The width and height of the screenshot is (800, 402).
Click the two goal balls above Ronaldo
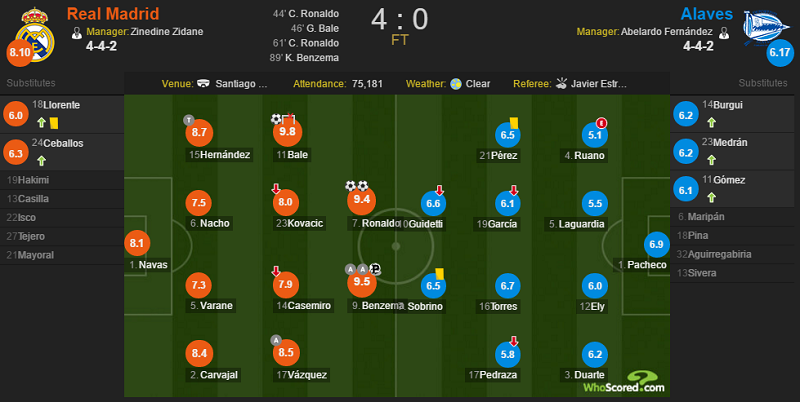pyautogui.click(x=357, y=185)
